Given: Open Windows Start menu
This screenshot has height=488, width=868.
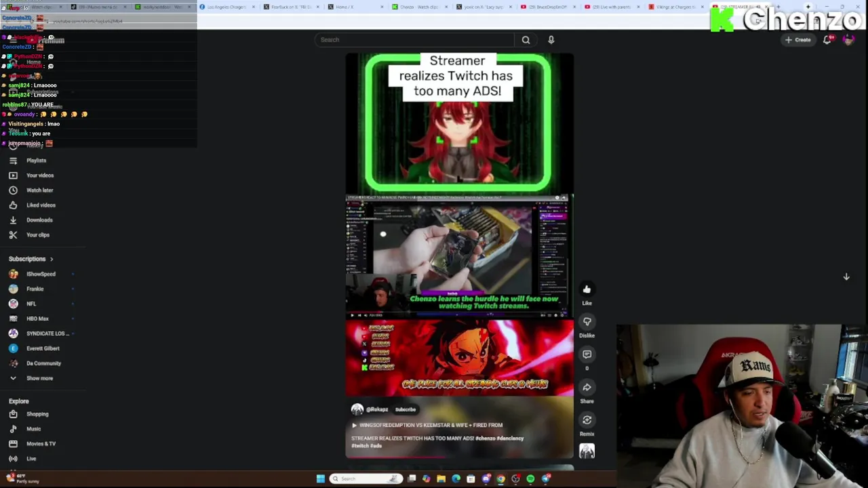Looking at the screenshot, I should point(321,479).
